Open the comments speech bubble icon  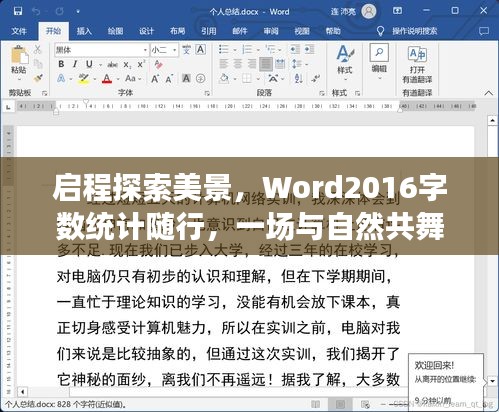pos(484,31)
